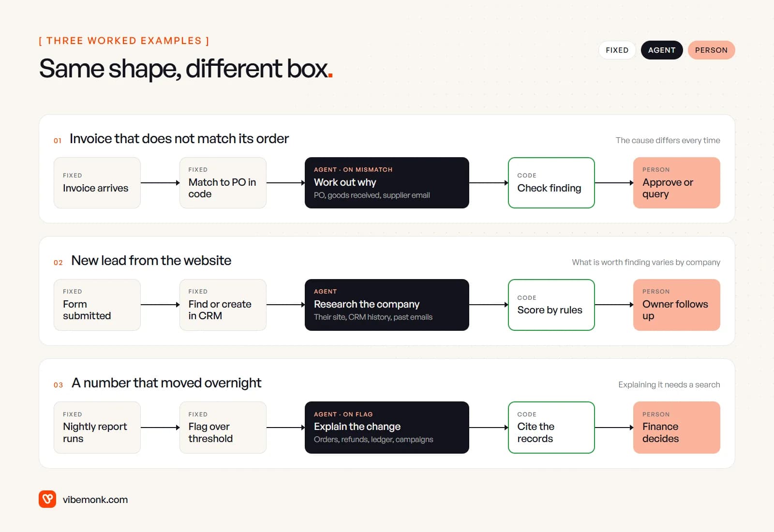Click the heading "Invoice that does not match its order"
774x532 pixels.
coord(179,139)
